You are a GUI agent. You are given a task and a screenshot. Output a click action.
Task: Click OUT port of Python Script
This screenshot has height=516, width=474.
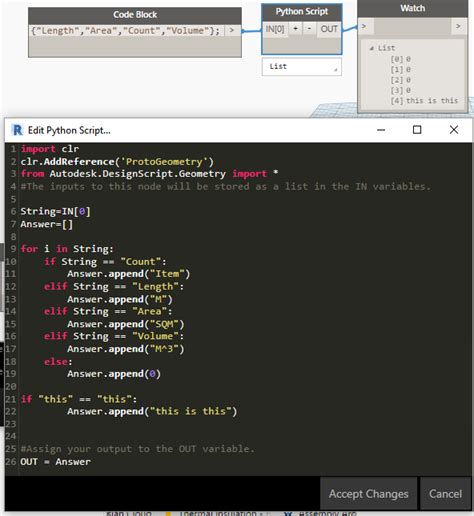click(329, 29)
